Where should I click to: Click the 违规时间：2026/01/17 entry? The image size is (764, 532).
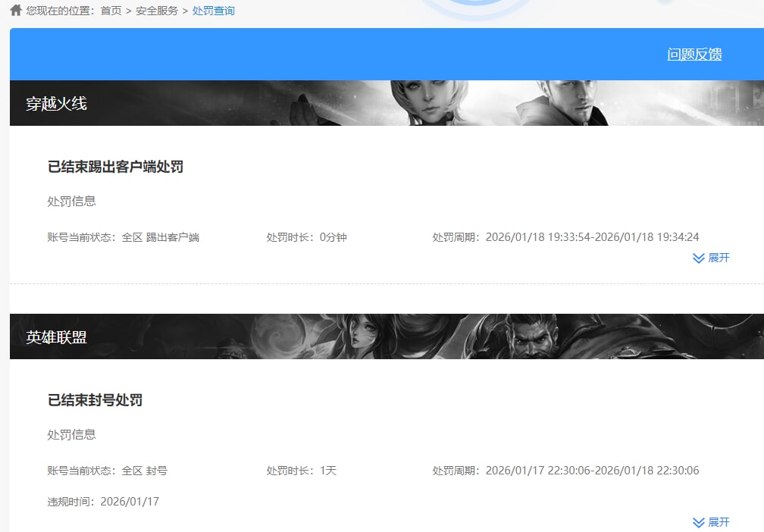pyautogui.click(x=103, y=502)
